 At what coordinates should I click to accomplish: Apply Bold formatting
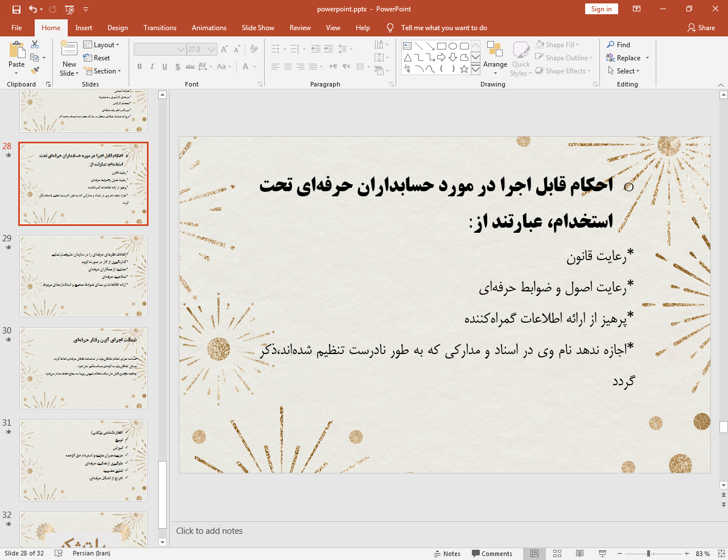(139, 67)
